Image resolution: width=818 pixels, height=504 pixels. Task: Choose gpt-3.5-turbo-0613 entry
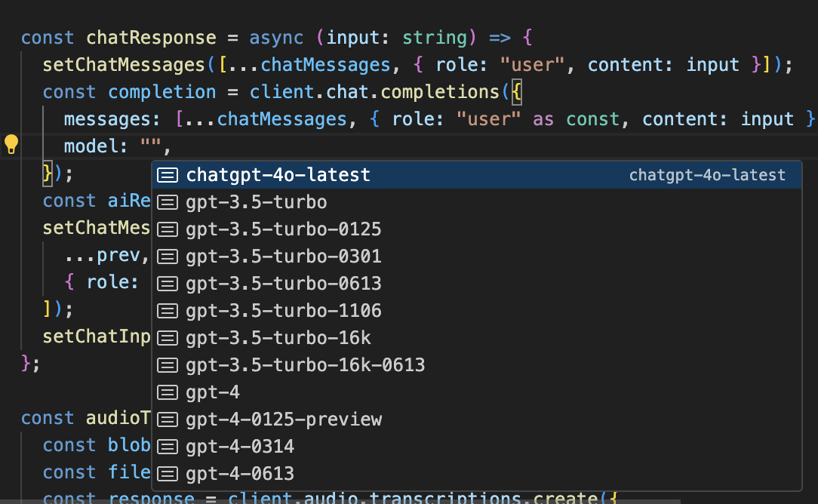click(477, 283)
